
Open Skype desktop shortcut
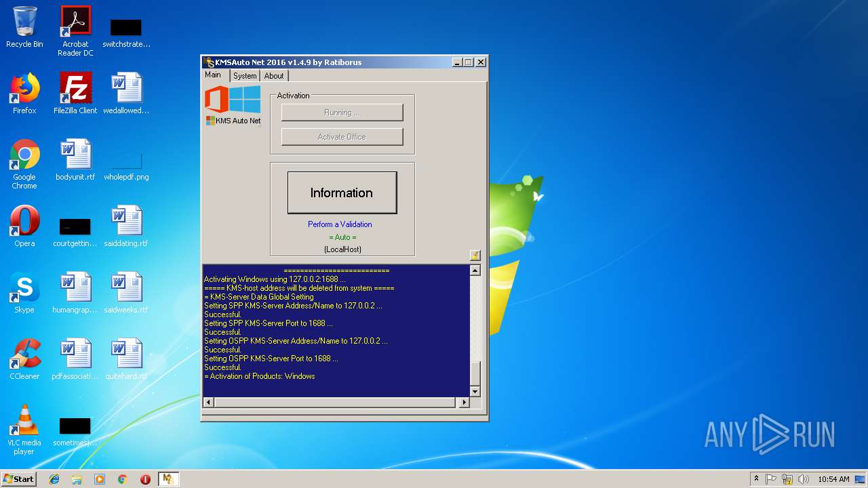click(x=24, y=293)
